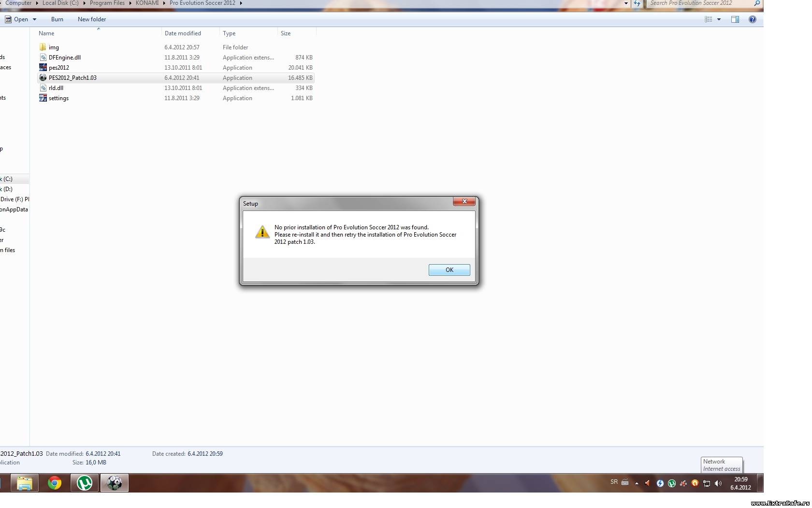Show hidden tray icons arrow

[x=637, y=483]
